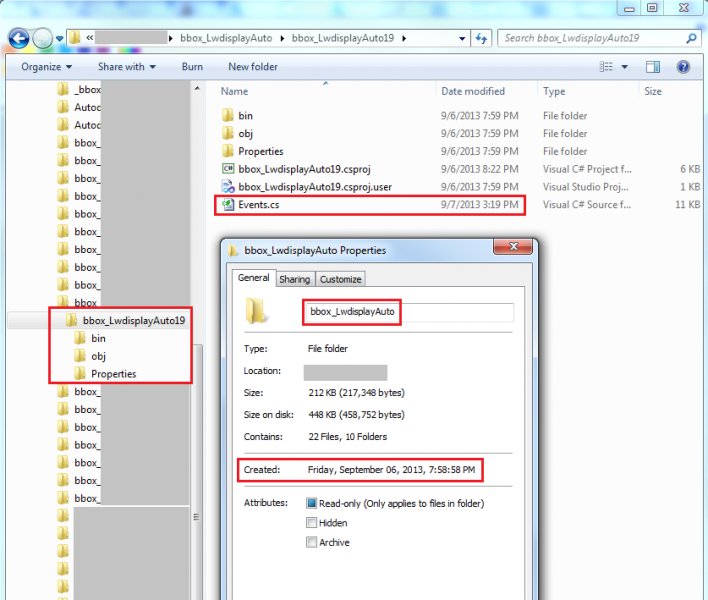708x600 pixels.
Task: Select the obj folder icon in file list
Action: tap(228, 133)
